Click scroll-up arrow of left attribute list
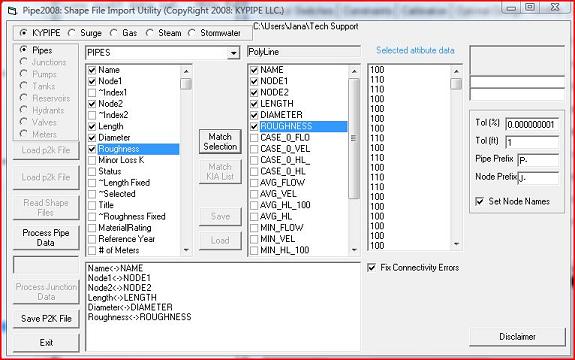This screenshot has height=360, width=575. [186, 71]
